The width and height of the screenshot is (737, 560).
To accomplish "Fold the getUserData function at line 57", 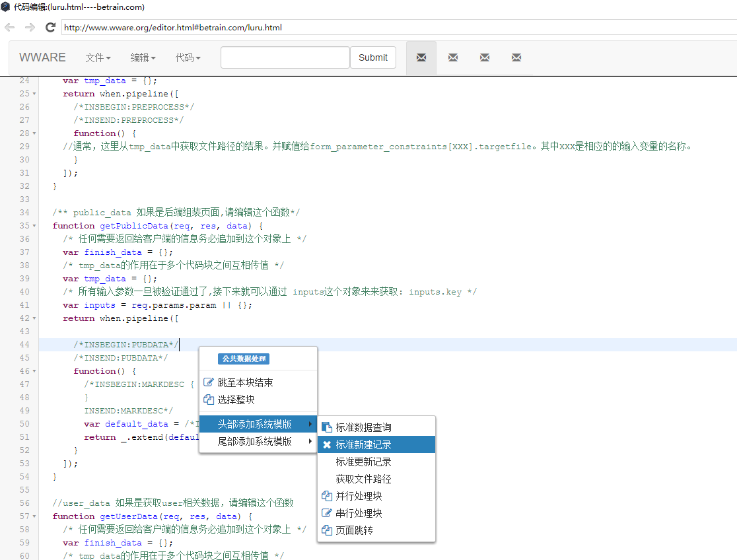I will [x=34, y=516].
